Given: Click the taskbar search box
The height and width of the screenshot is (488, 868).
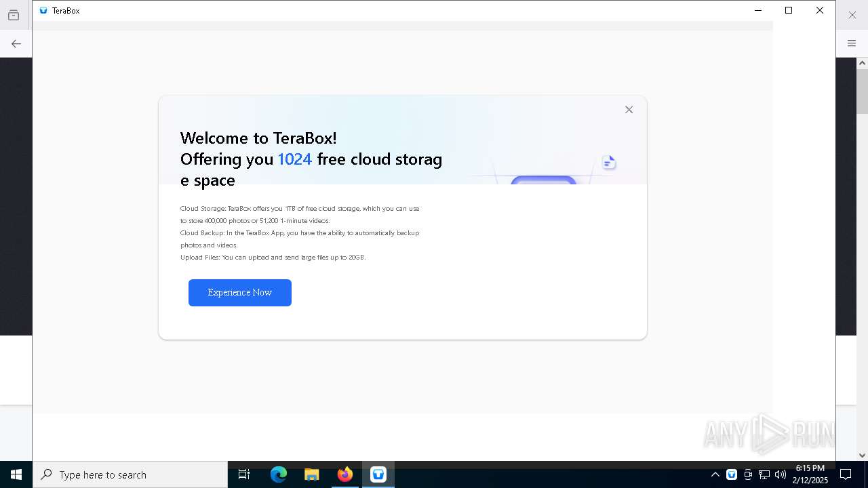Looking at the screenshot, I should [130, 474].
